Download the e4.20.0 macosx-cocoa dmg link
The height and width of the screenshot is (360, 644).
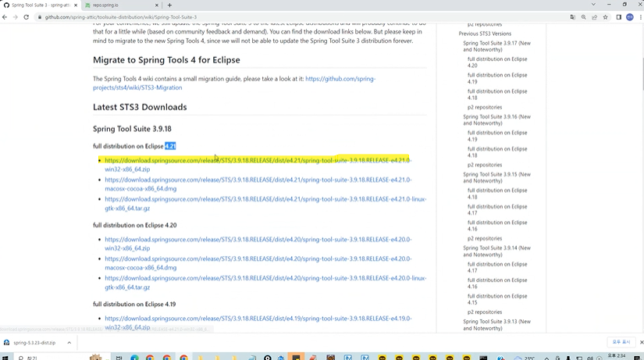tap(258, 263)
